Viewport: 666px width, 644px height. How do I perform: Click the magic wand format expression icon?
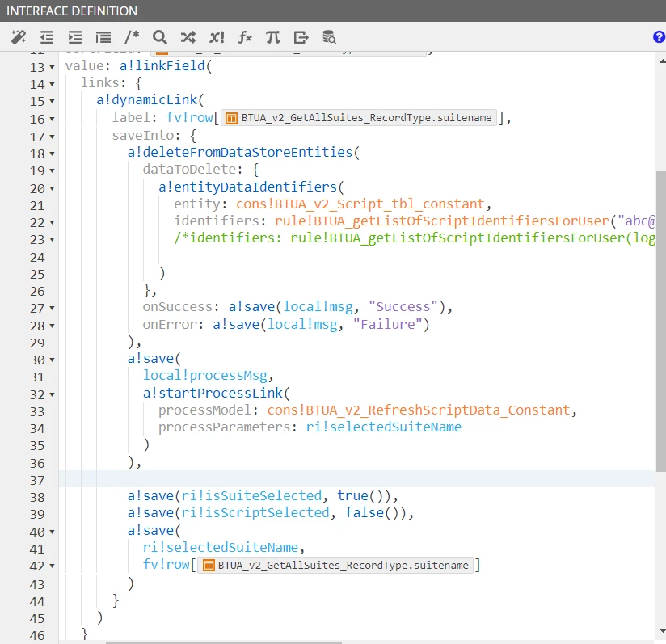click(19, 37)
